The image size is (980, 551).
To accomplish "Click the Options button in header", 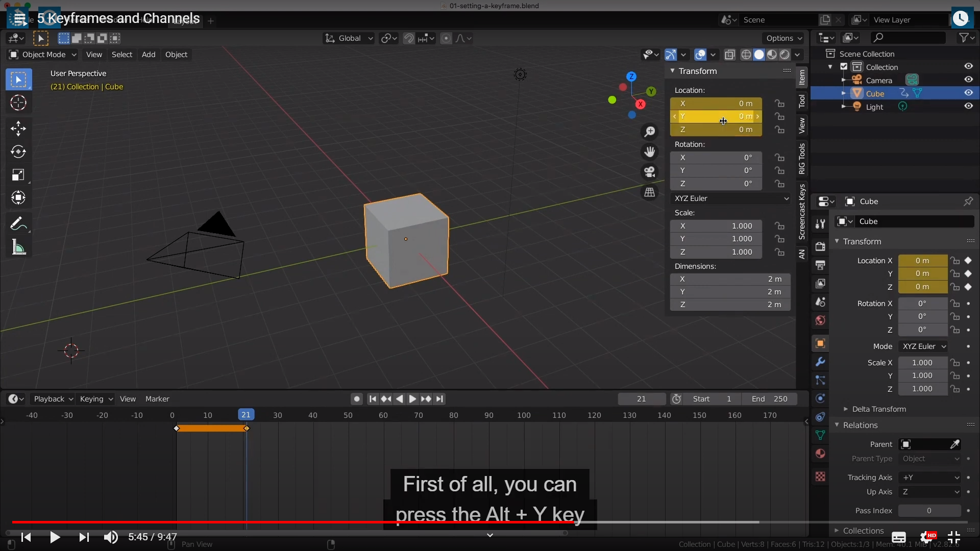I will (783, 38).
